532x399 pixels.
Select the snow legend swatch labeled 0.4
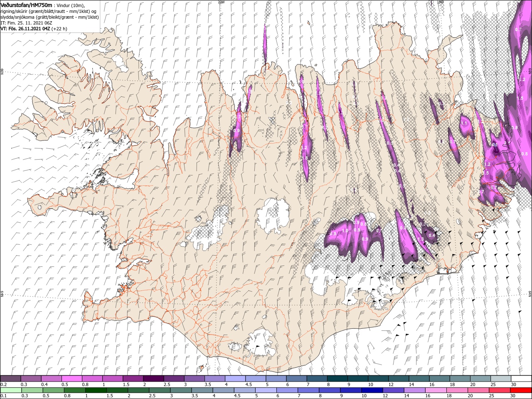51,379
